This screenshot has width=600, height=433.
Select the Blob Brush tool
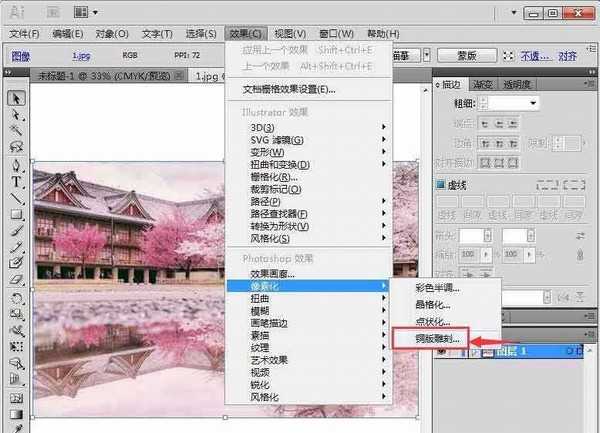tap(16, 263)
